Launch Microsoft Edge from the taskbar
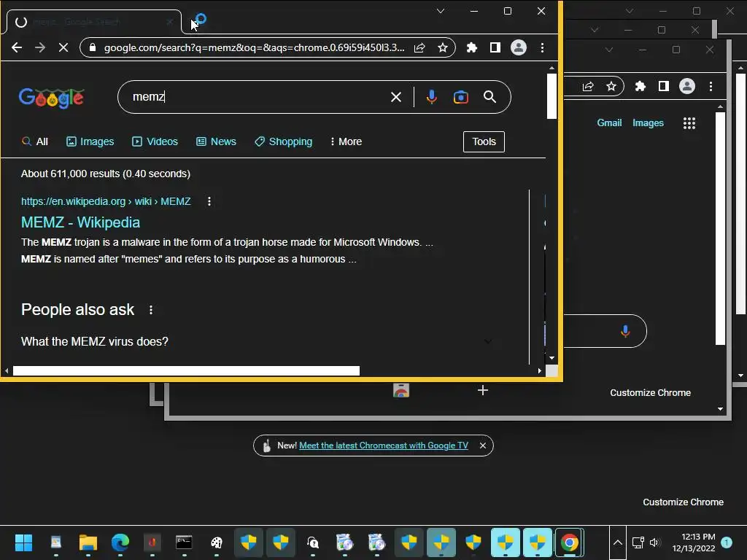Viewport: 747px width, 560px height. coord(120,542)
